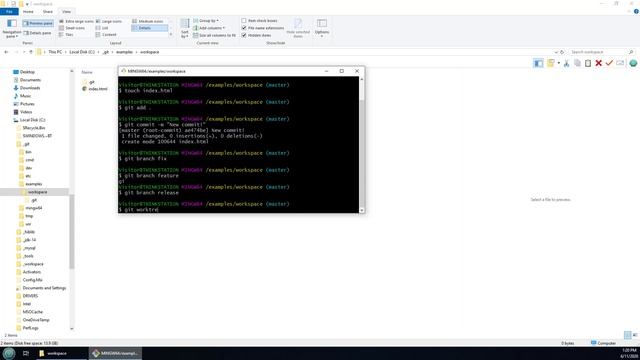
Task: Switch to the View ribbon tab
Action: tap(67, 12)
